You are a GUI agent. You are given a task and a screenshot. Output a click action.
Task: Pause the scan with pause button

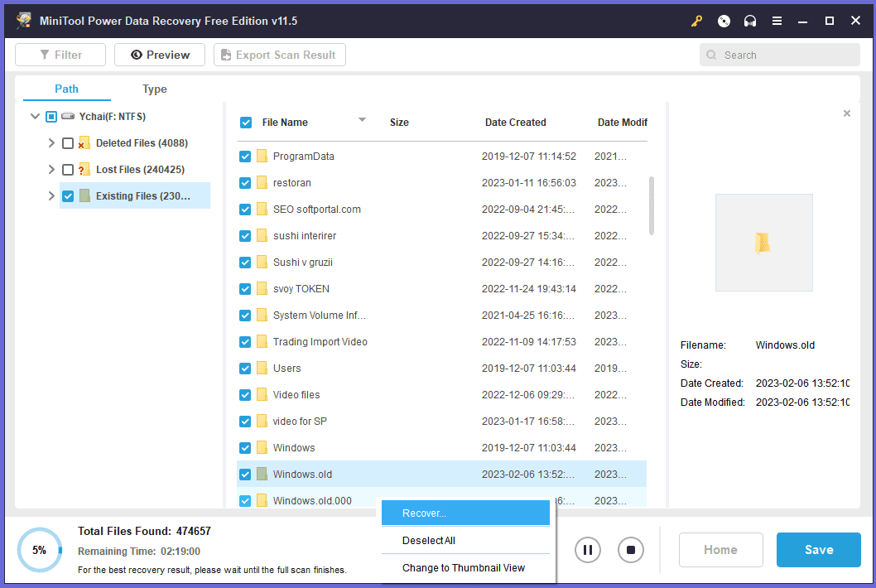coord(588,550)
